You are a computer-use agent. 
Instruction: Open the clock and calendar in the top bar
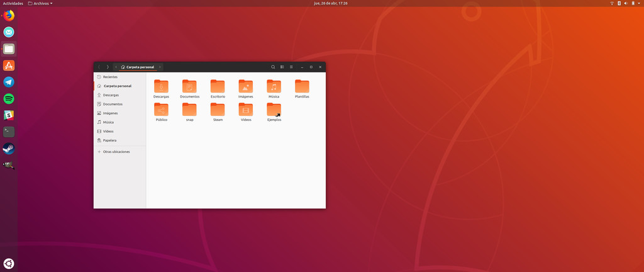(x=331, y=3)
